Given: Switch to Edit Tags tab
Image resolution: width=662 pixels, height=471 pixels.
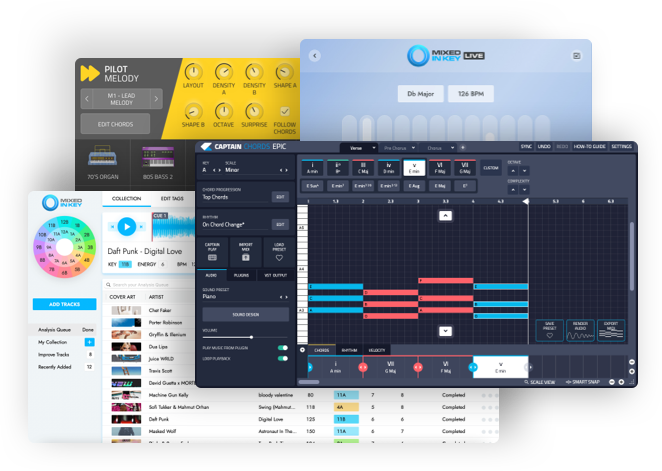Looking at the screenshot, I should coord(172,198).
